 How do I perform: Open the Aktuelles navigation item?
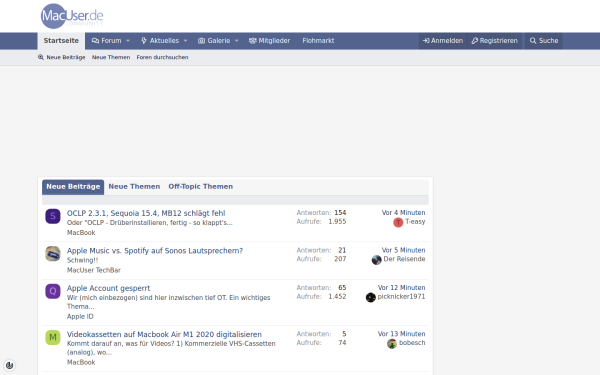point(160,41)
